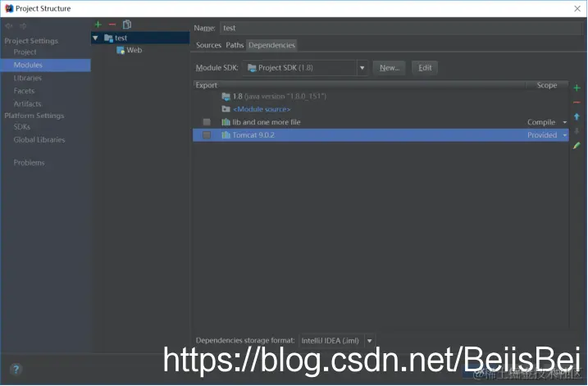Select the Module source dependency row
The image size is (588, 386).
[x=381, y=109]
